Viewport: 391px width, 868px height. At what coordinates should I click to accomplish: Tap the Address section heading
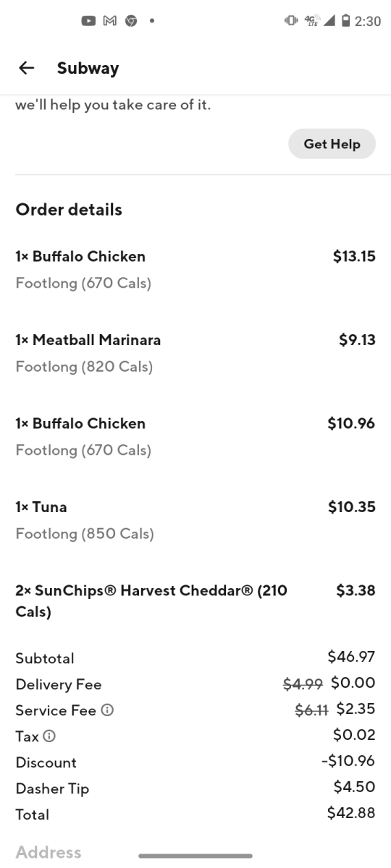click(49, 852)
